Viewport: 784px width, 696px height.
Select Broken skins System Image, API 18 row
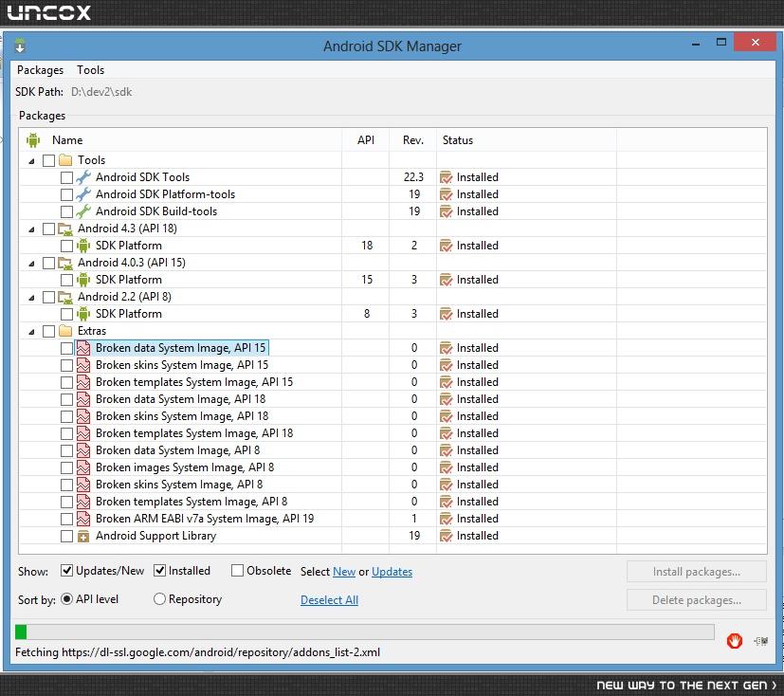392,416
